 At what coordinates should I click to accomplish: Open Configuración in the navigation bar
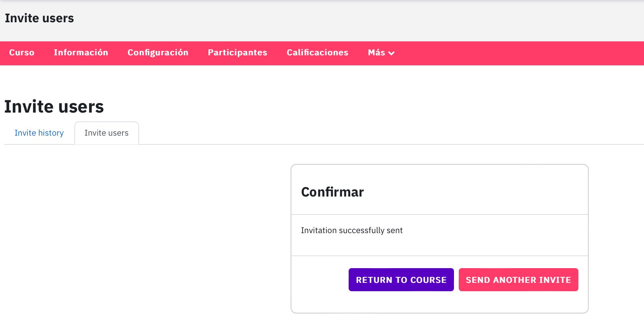[158, 53]
